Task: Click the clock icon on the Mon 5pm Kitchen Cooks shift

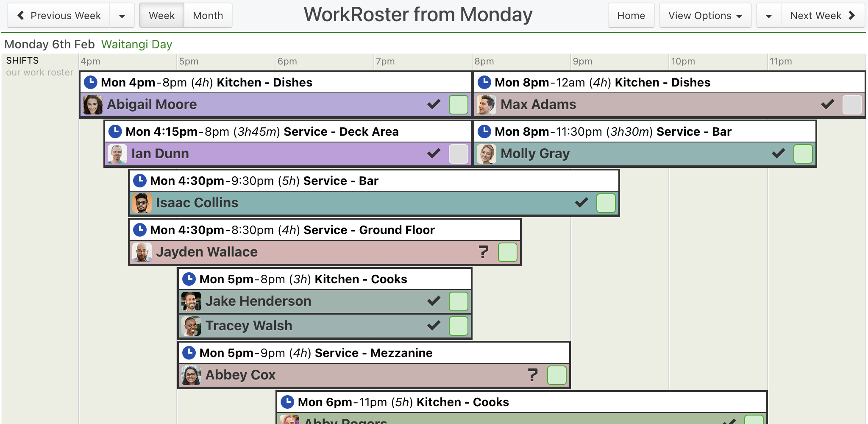Action: tap(189, 279)
